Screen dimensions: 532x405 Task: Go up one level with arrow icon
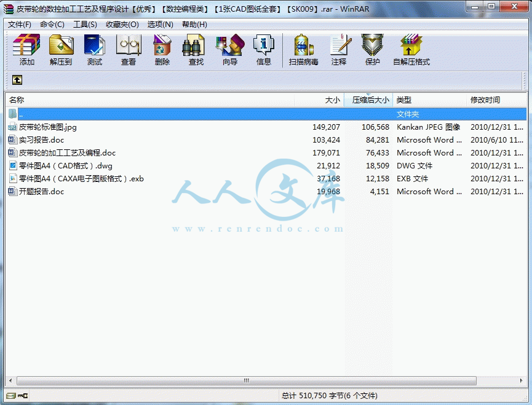tap(17, 80)
